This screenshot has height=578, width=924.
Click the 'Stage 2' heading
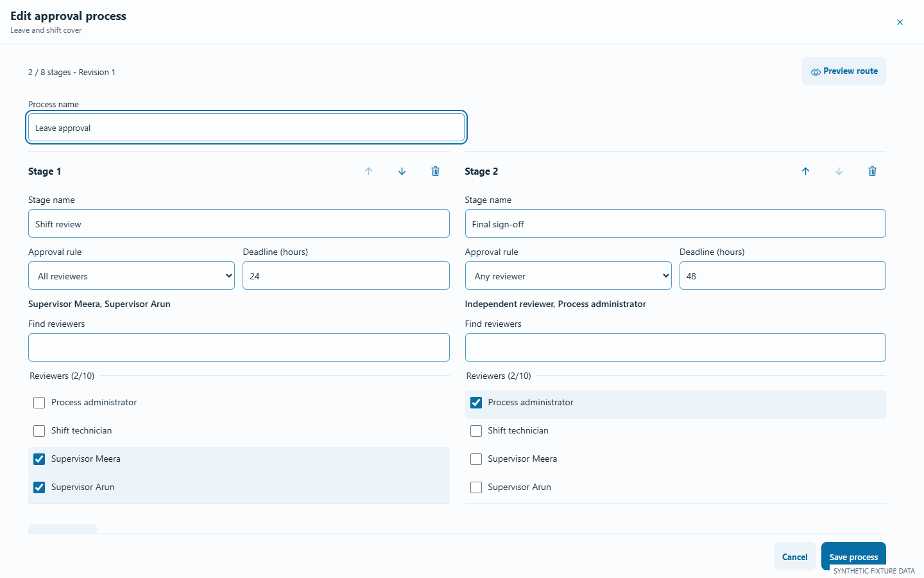(481, 171)
